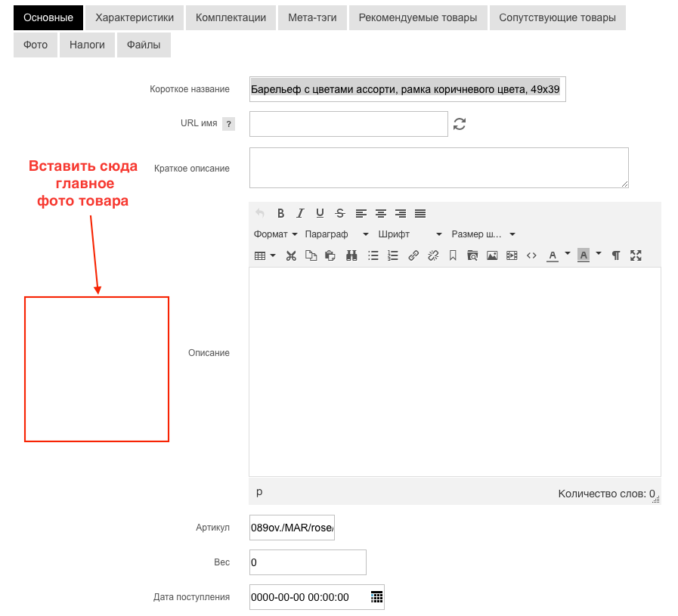The height and width of the screenshot is (616, 678).
Task: Open the Формат dropdown menu
Action: [275, 234]
